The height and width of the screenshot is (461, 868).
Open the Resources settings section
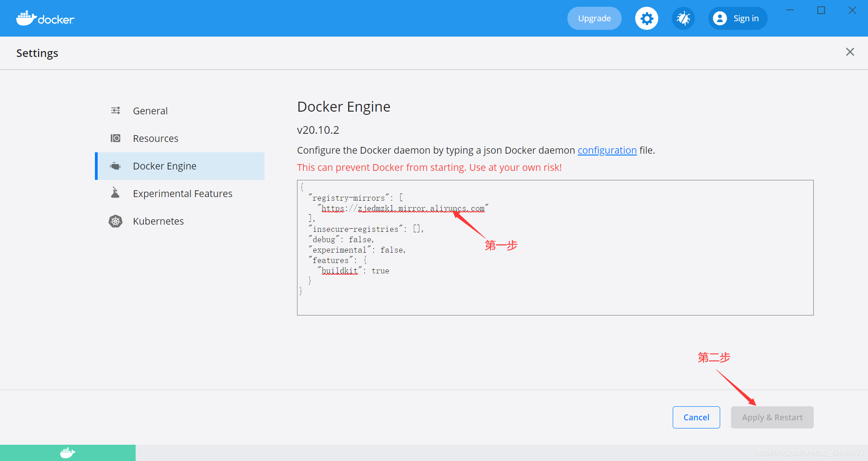coord(180,138)
